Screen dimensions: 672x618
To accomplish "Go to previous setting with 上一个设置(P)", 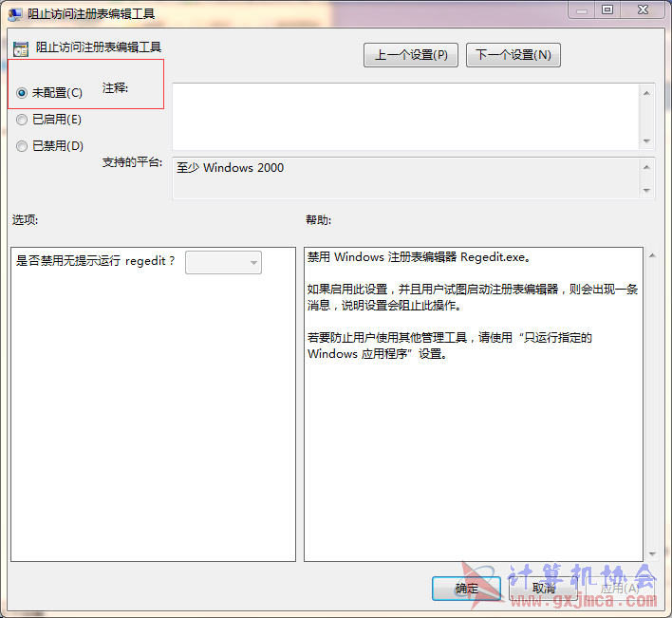I will pos(410,55).
